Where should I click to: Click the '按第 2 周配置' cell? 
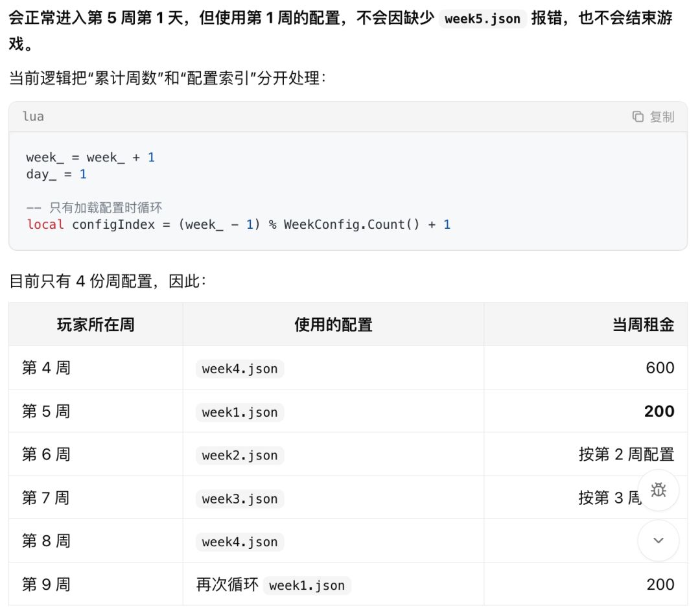626,454
